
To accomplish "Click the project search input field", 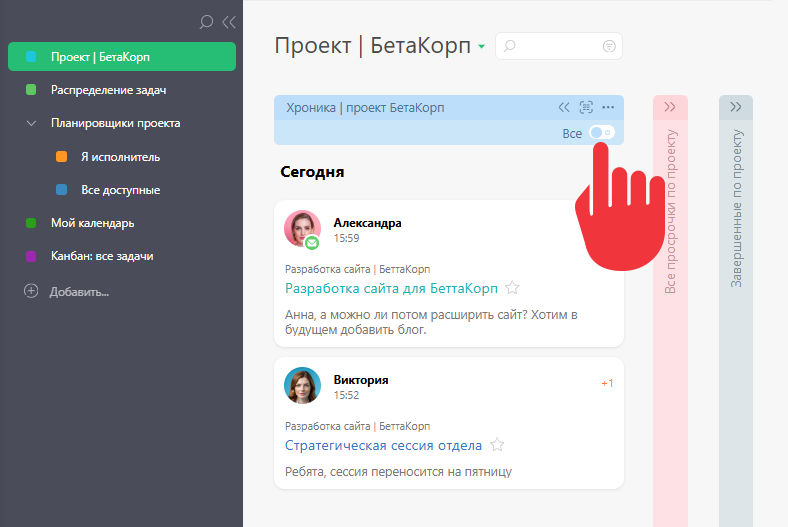I will click(x=558, y=46).
